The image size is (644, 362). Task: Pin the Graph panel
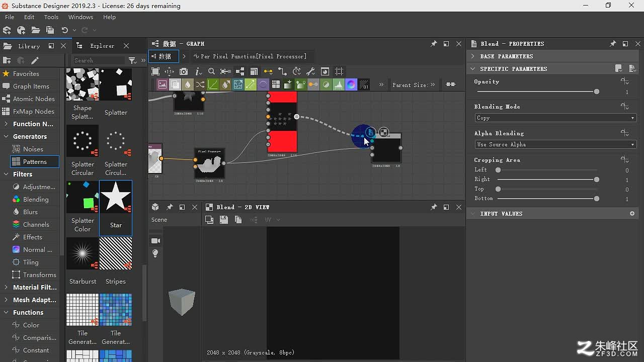pyautogui.click(x=434, y=44)
